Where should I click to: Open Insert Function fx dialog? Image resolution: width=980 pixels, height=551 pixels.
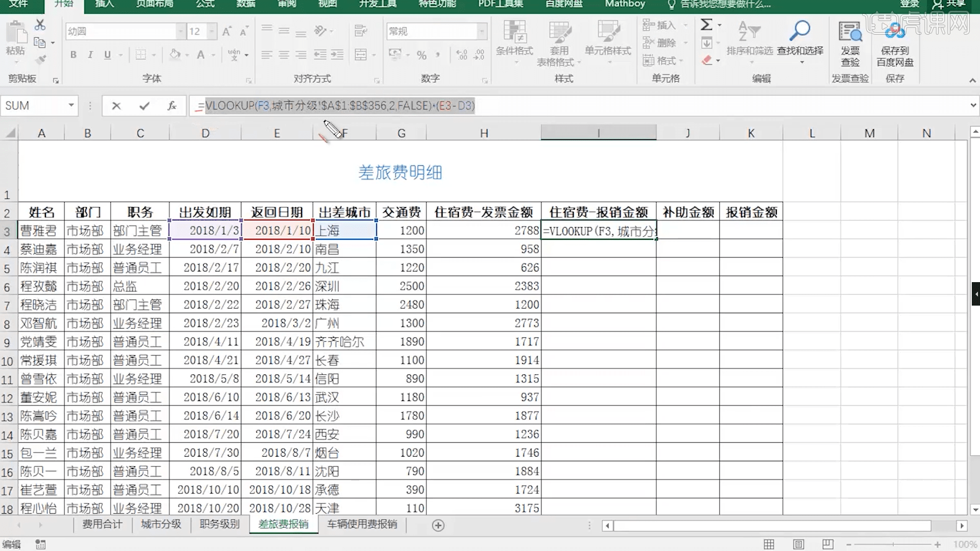click(x=172, y=106)
